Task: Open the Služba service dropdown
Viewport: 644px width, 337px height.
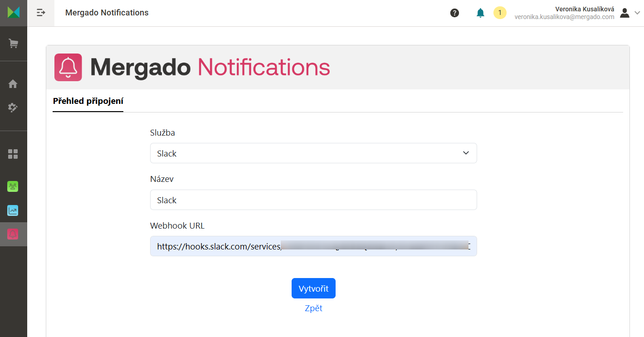Action: [313, 153]
